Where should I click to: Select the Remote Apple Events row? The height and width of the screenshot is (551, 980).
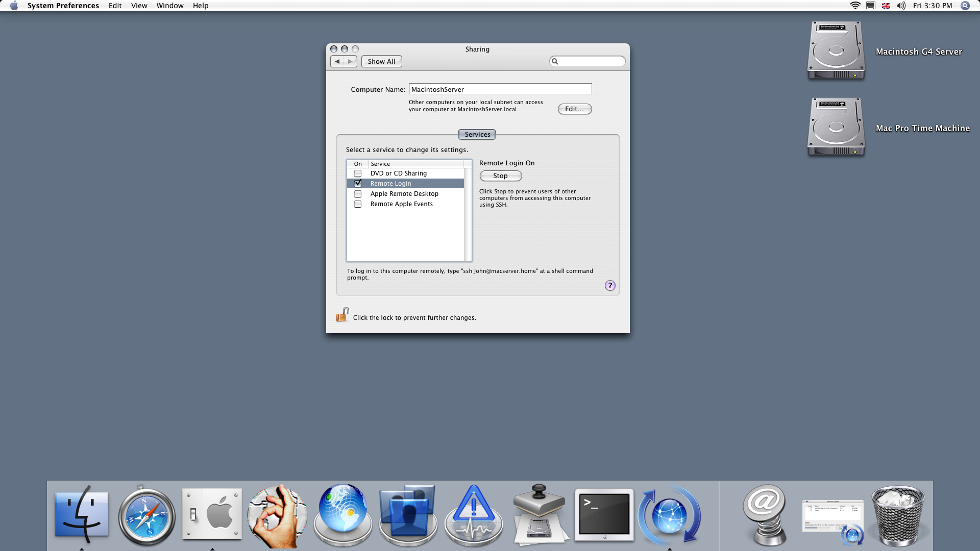[x=405, y=204]
